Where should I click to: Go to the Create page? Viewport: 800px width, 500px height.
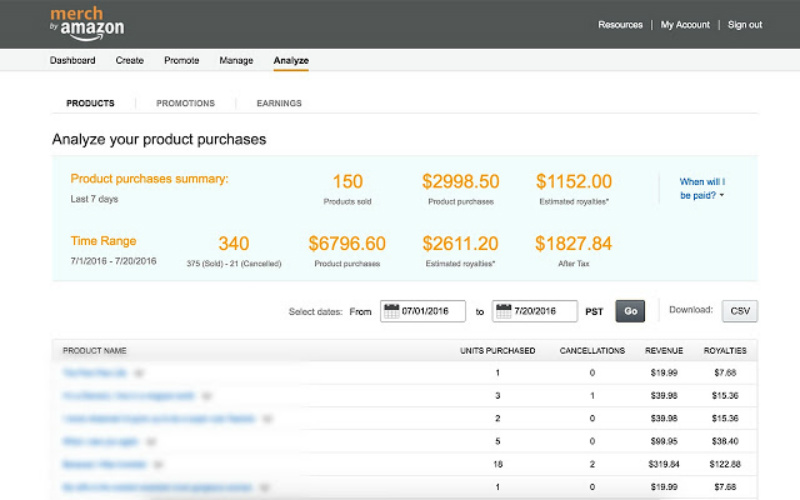(130, 61)
